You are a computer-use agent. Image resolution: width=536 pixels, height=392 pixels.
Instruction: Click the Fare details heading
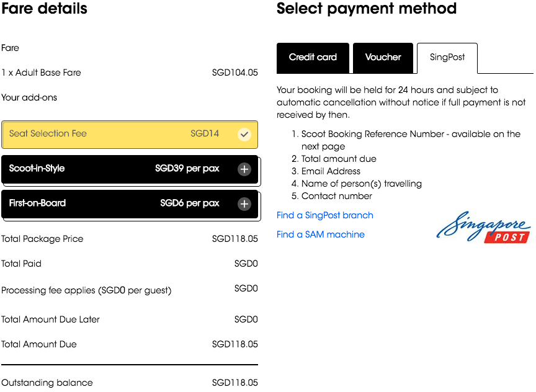(44, 8)
